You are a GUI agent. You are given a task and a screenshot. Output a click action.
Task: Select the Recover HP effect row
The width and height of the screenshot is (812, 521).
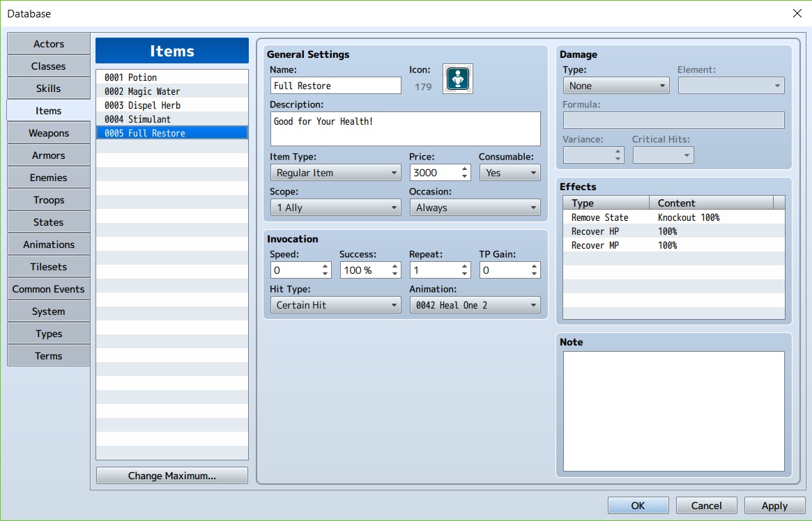point(673,231)
